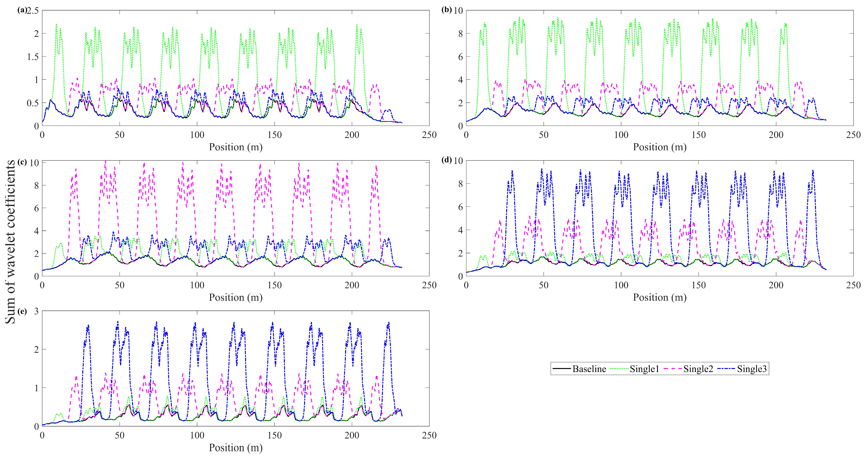
Task: Click the subplot (a) panel label
Action: [22, 10]
